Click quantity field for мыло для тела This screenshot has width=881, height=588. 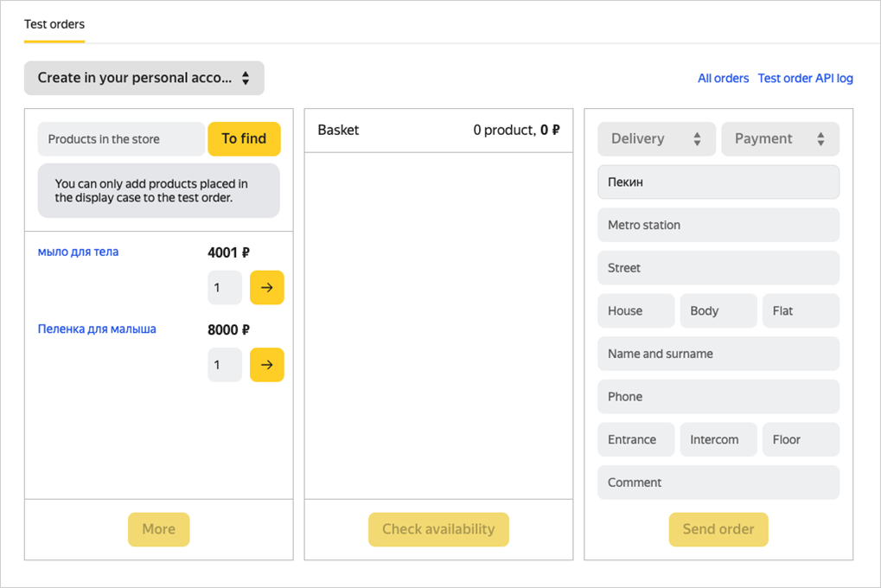coord(224,288)
